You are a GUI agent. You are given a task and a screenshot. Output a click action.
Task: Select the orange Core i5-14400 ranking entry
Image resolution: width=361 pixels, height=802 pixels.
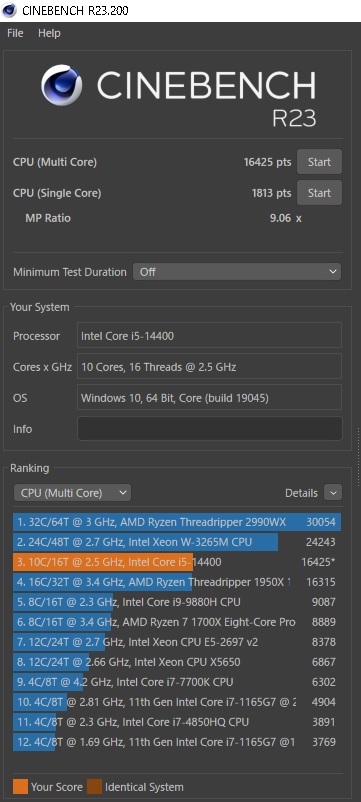coord(177,562)
